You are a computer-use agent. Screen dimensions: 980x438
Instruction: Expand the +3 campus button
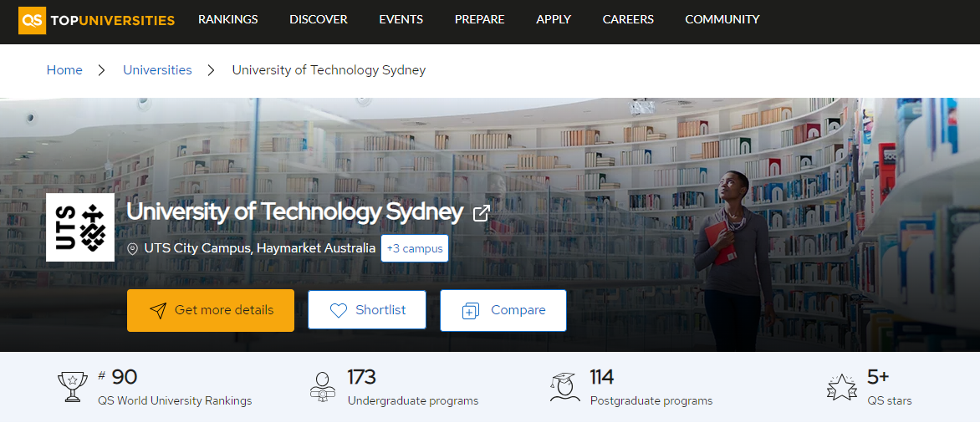[x=415, y=248]
